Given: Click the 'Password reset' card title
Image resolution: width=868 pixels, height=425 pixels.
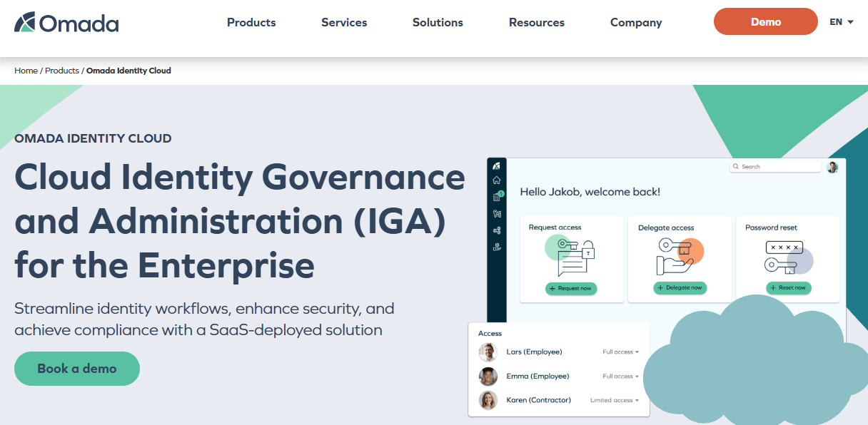Looking at the screenshot, I should tap(771, 228).
